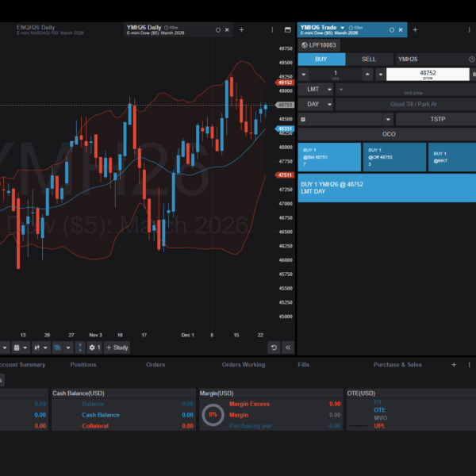This screenshot has width=476, height=476.
Task: Open the Orders Working tab
Action: click(x=243, y=365)
